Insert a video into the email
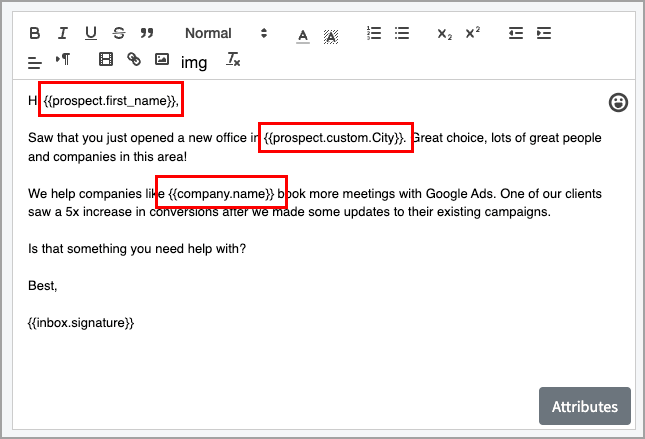The height and width of the screenshot is (439, 645). click(106, 60)
